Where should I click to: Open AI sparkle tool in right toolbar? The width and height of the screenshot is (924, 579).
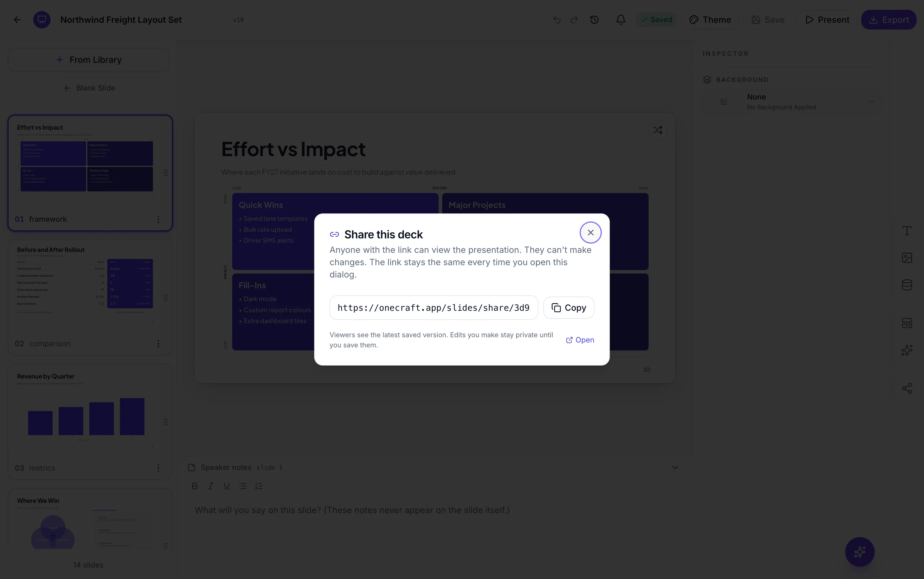pyautogui.click(x=907, y=350)
